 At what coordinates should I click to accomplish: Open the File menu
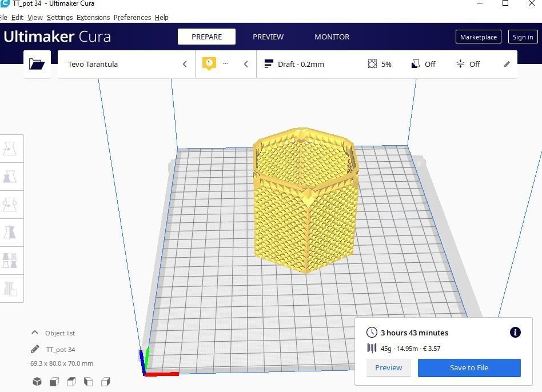3,17
